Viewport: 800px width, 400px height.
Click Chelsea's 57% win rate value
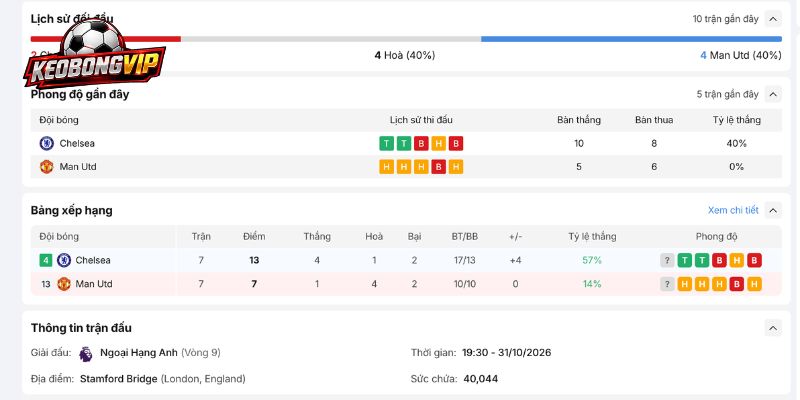pyautogui.click(x=592, y=260)
